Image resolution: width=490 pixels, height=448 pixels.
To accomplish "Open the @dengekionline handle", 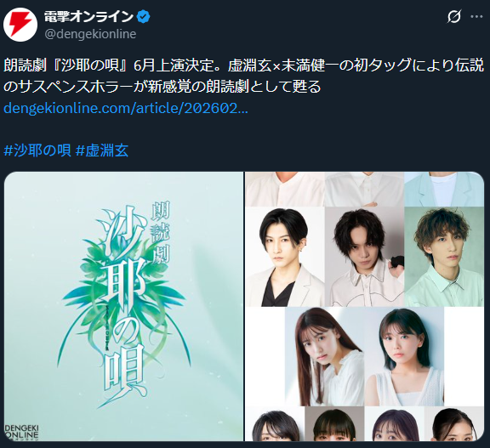I will (90, 34).
